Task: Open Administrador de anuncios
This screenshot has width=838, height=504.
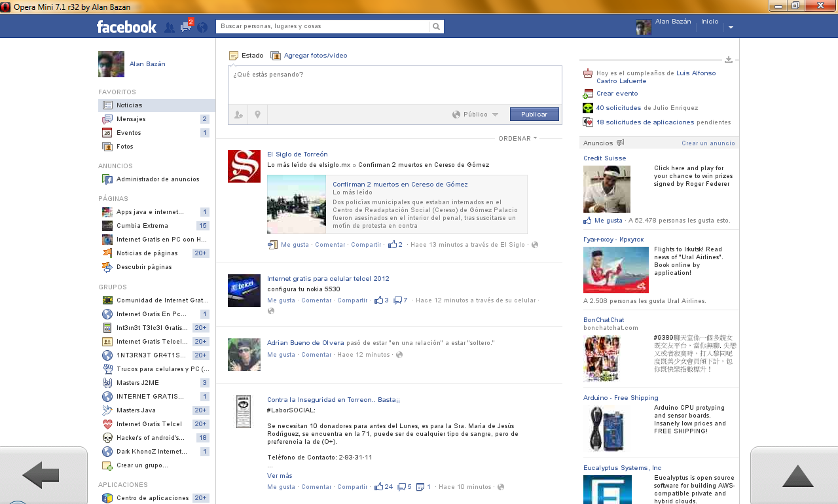Action: [156, 179]
